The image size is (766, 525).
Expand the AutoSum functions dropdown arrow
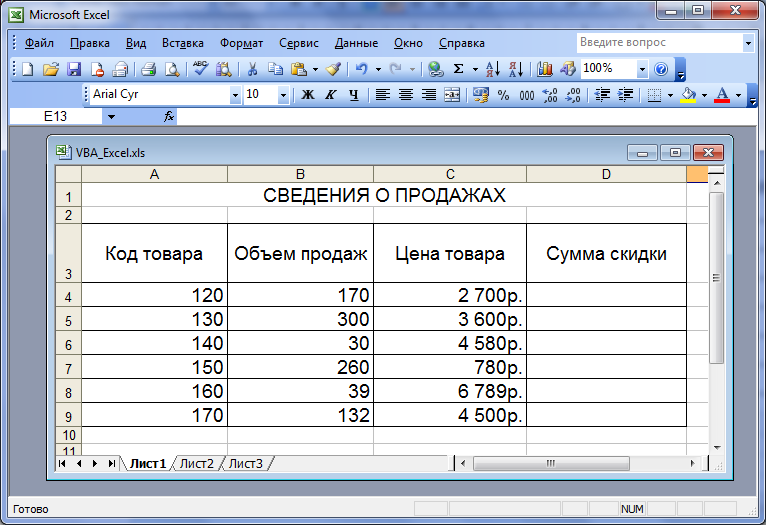(475, 69)
